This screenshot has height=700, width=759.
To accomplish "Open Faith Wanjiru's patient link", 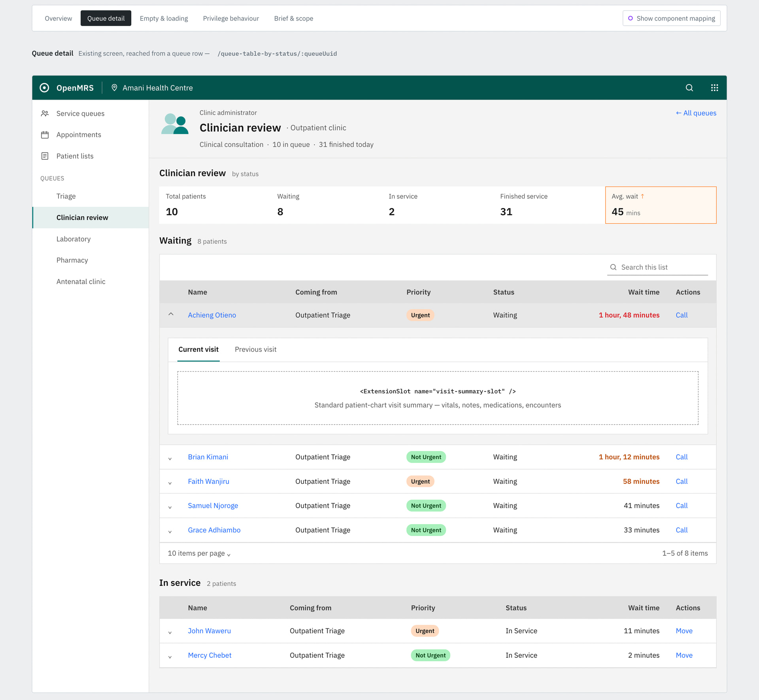I will point(208,481).
